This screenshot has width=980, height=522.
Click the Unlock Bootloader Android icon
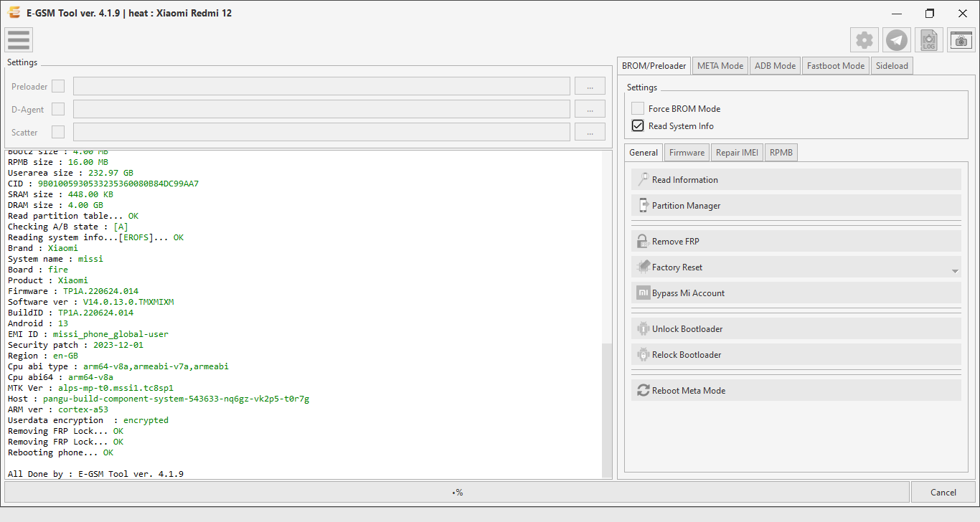(x=643, y=328)
